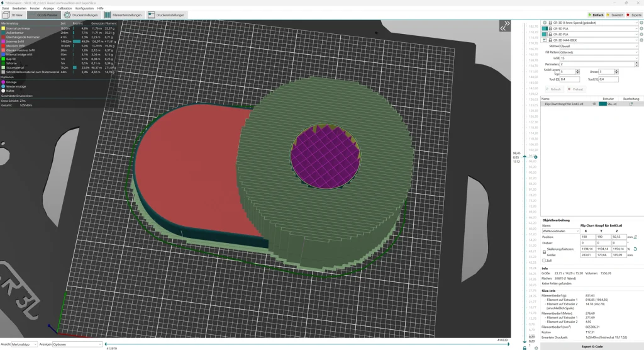Collapse the sidebar with the double-chevron icon
644x350 pixels.
(x=504, y=26)
